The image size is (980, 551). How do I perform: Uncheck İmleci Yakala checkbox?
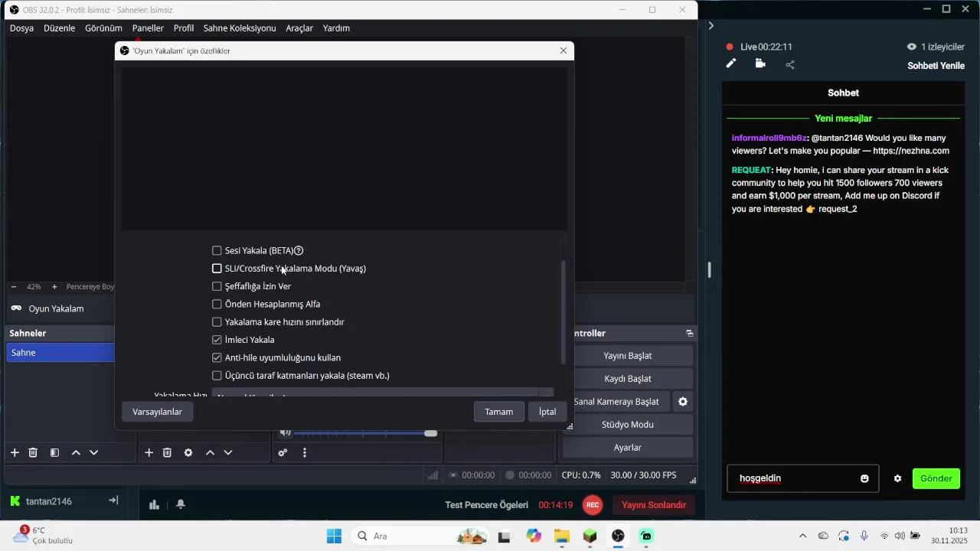point(217,340)
